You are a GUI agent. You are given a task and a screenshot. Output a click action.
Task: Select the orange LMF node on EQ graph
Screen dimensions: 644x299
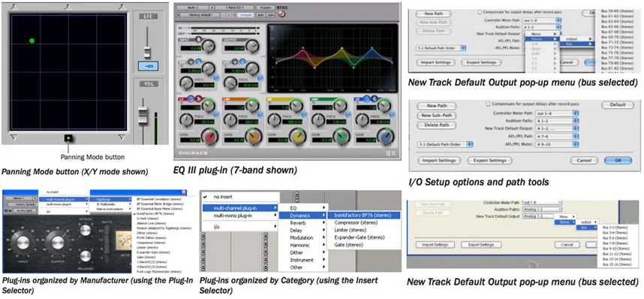click(314, 67)
